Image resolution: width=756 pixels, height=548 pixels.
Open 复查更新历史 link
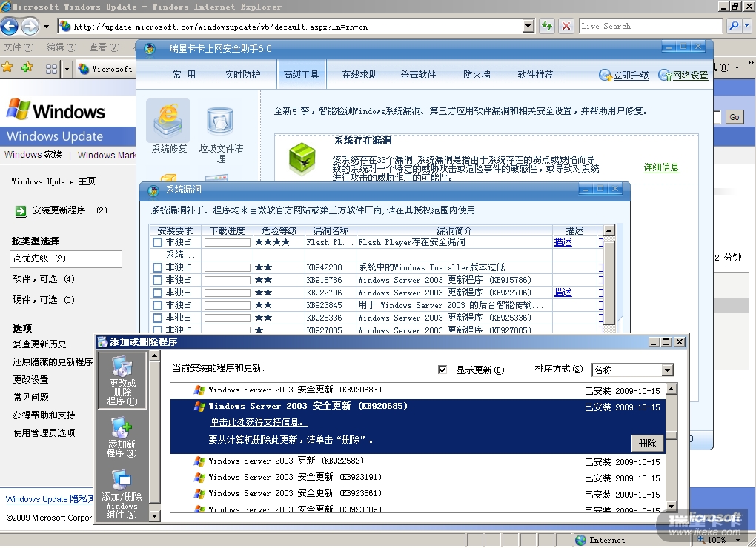pyautogui.click(x=39, y=344)
